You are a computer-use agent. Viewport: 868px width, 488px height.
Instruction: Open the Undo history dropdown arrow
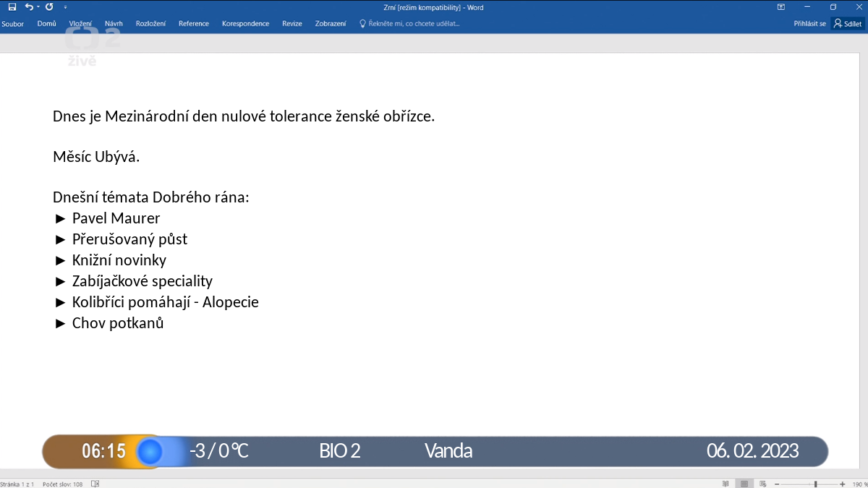[38, 7]
